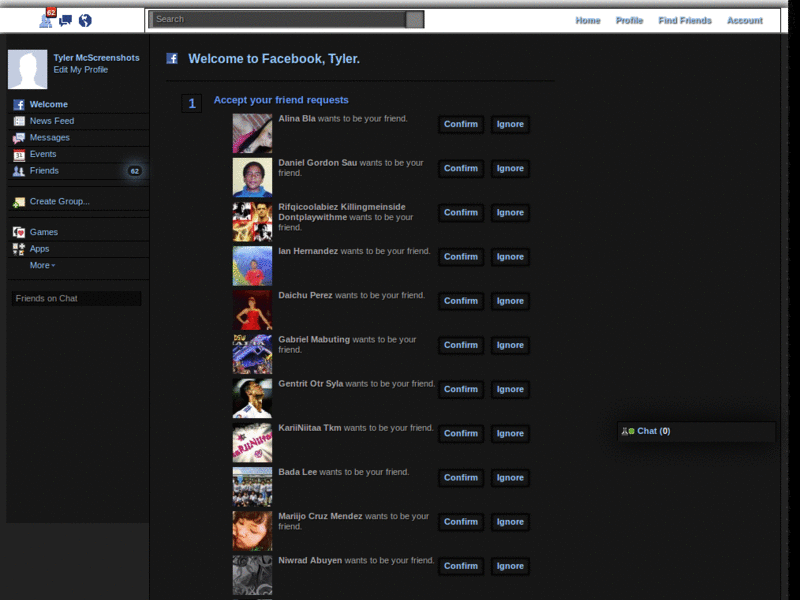Open Daichu Perez's profile photo
The width and height of the screenshot is (800, 600).
tap(253, 310)
